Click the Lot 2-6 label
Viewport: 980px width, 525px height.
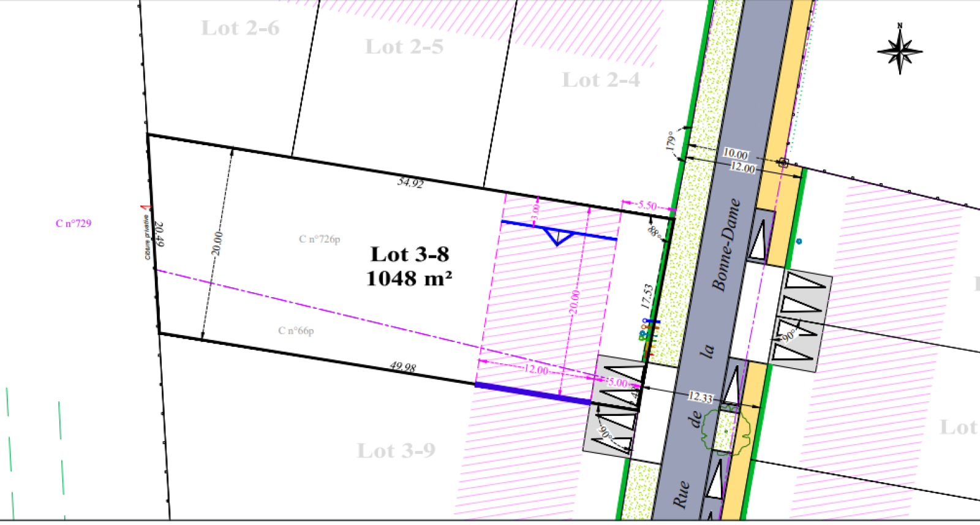pos(240,28)
